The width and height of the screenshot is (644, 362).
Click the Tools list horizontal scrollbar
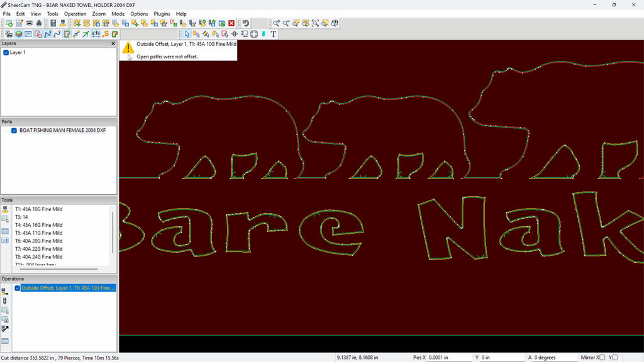coord(58,269)
